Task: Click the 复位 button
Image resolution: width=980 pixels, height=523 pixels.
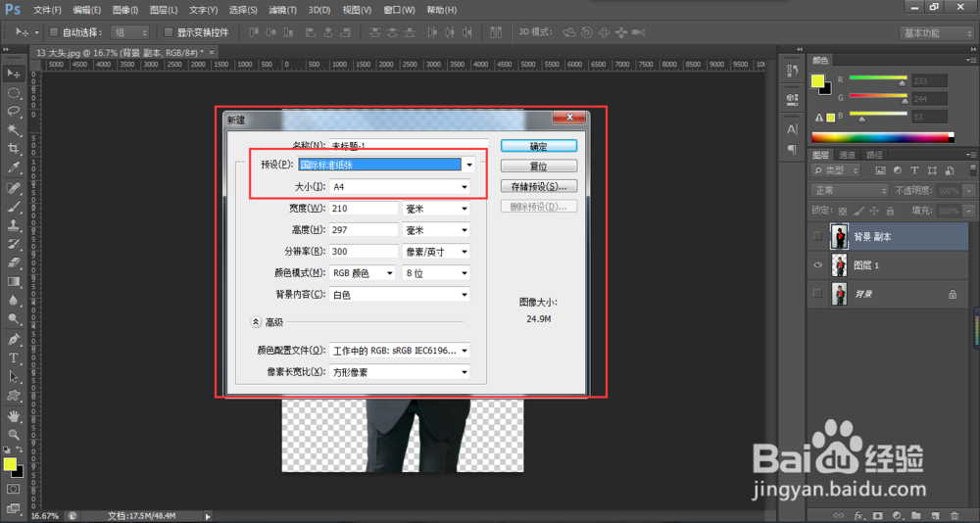Action: click(x=539, y=166)
